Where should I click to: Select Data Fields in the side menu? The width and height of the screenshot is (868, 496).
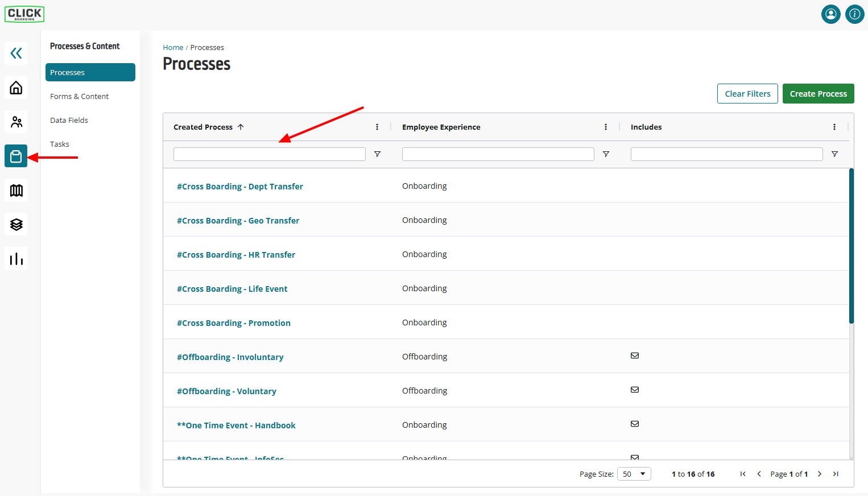click(69, 120)
